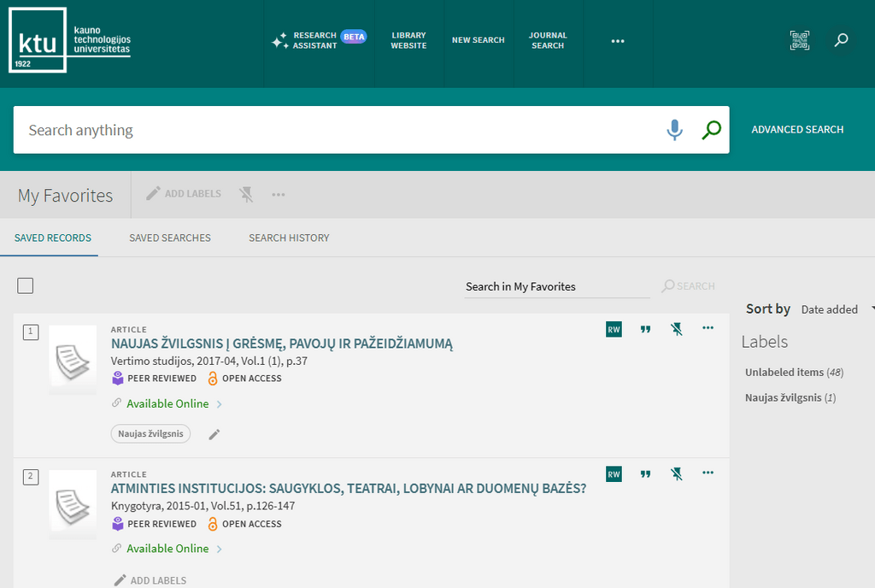Click the Search in My Favorites field

556,286
